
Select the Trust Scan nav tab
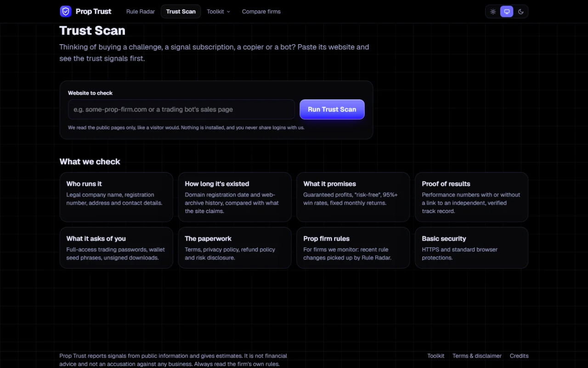[x=181, y=11]
